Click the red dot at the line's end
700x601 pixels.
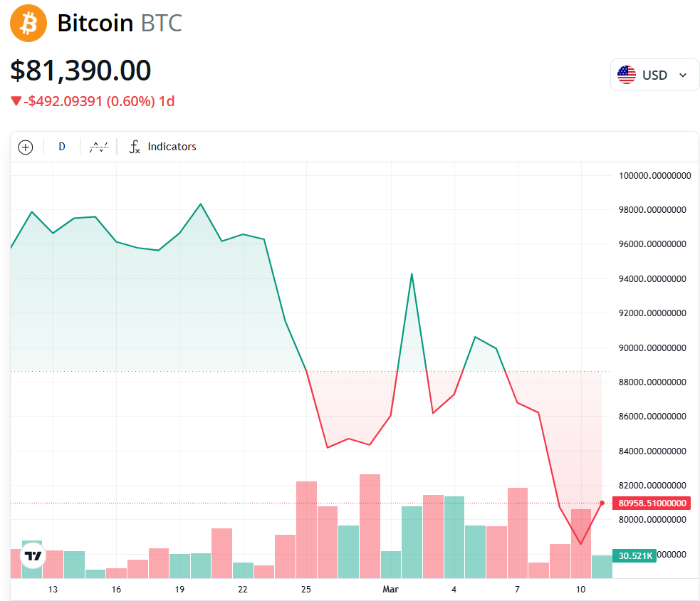[602, 503]
